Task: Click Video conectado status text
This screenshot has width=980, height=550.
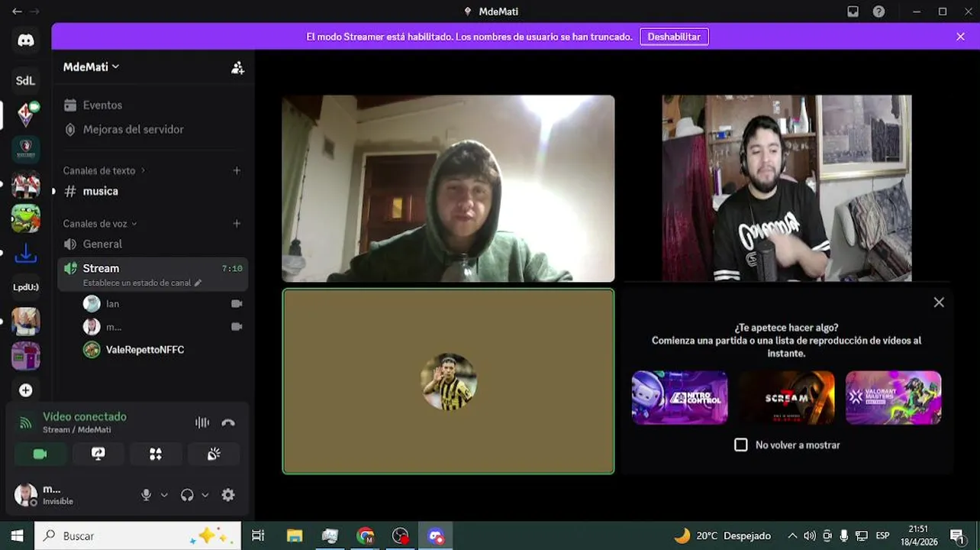Action: 85,416
